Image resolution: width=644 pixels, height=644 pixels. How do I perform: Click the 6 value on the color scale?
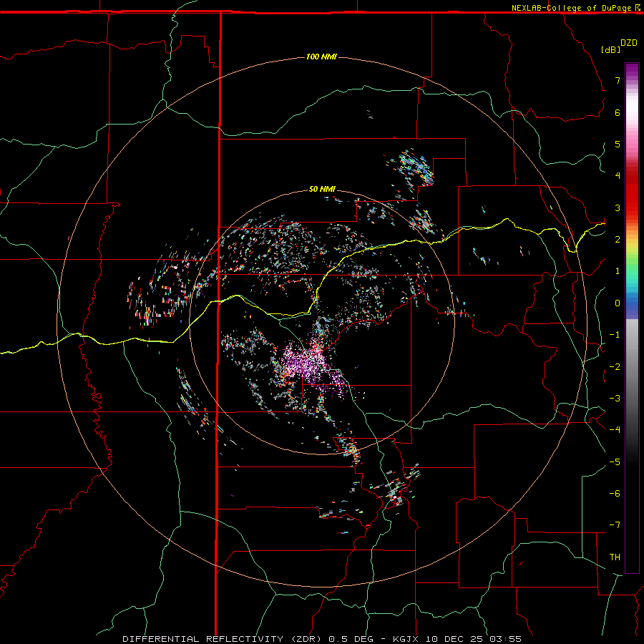618,112
